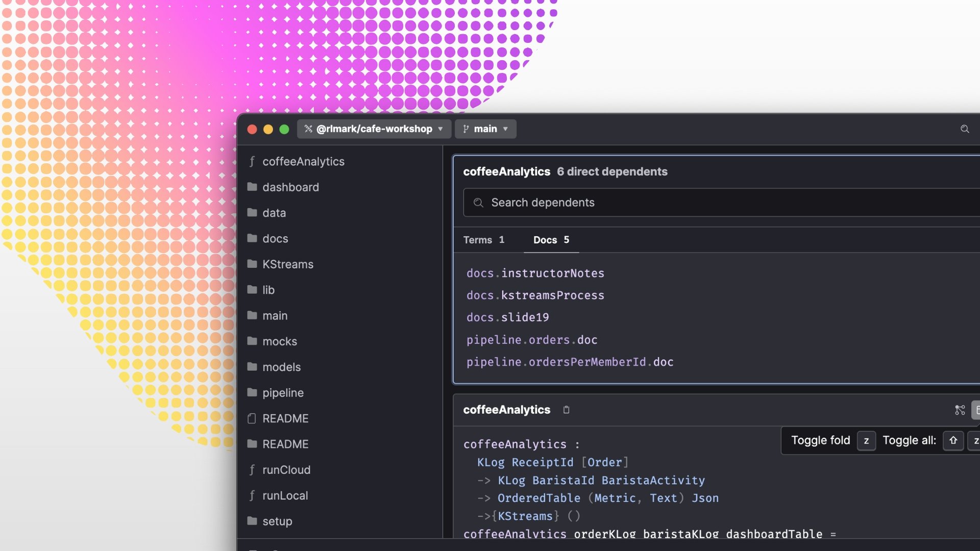
Task: Open the docs.instructorNotes dependent link
Action: coord(535,273)
